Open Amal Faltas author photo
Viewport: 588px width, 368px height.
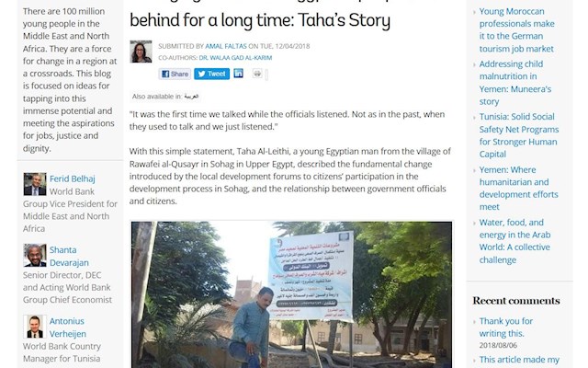[141, 52]
